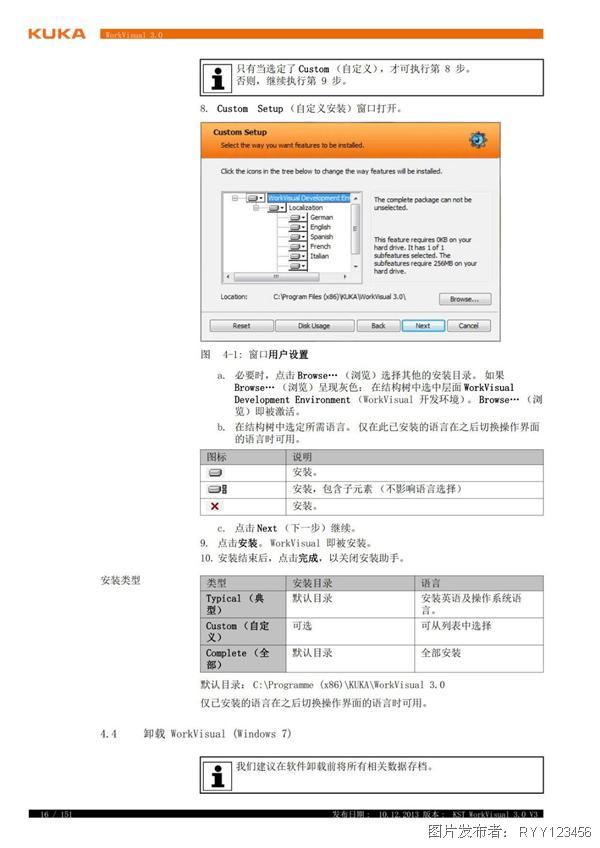Image resolution: width=600 pixels, height=848 pixels.
Task: Open the Disk Usage dialog button
Action: [314, 326]
